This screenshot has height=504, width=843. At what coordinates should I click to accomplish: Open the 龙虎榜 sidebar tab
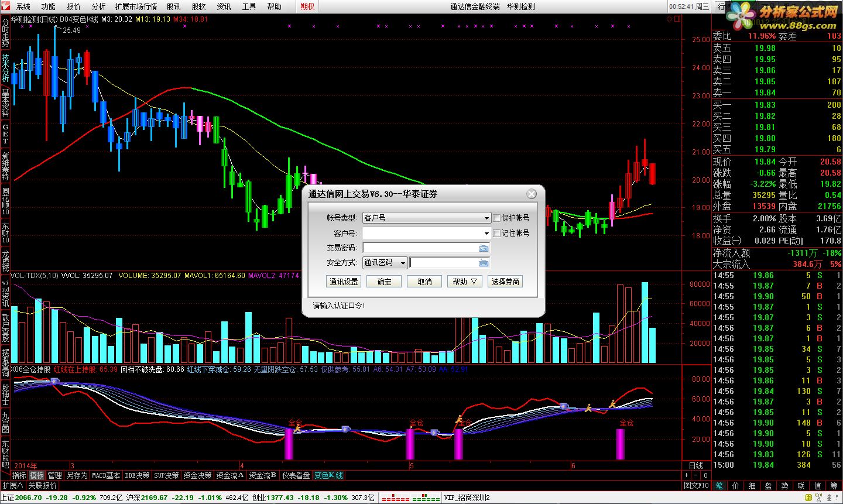click(x=5, y=260)
